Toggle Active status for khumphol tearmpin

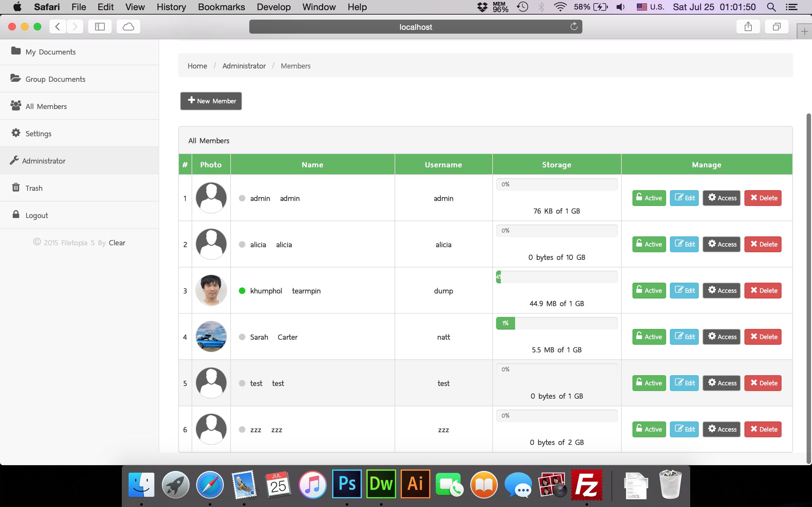[649, 290]
